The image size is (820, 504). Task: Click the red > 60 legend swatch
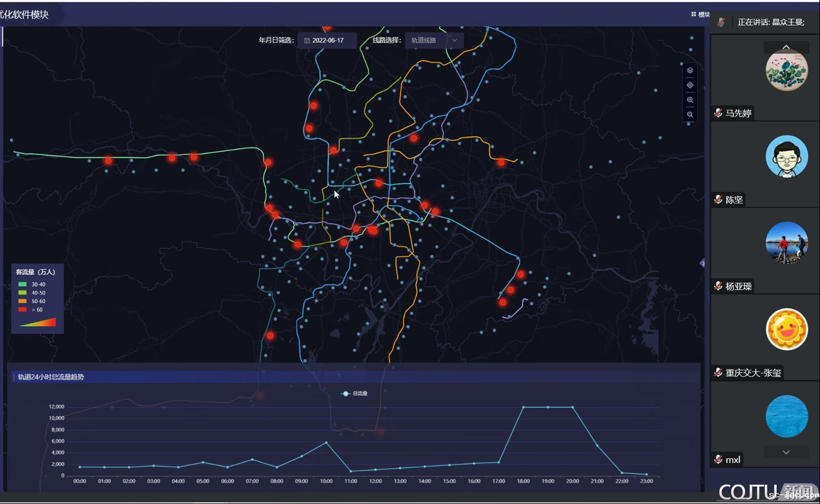pyautogui.click(x=23, y=310)
